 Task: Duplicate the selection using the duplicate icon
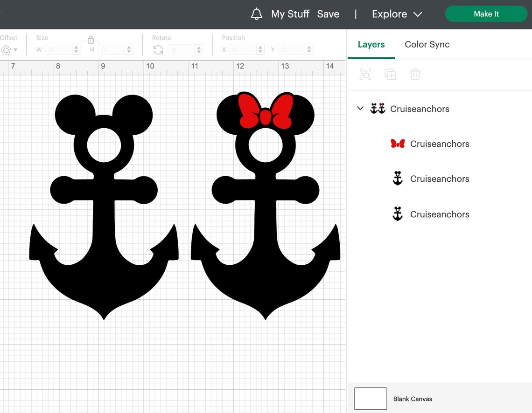tap(390, 75)
